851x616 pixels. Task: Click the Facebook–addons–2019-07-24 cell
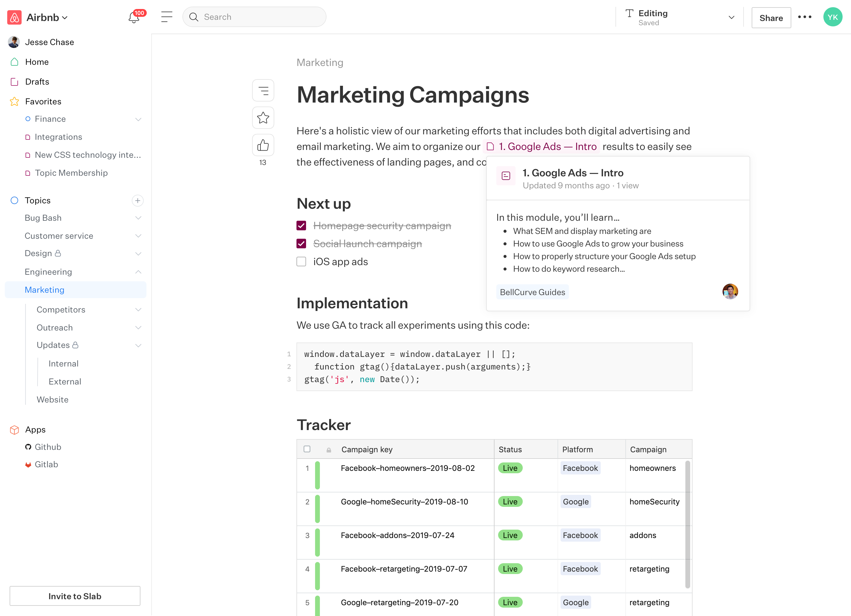tap(397, 535)
